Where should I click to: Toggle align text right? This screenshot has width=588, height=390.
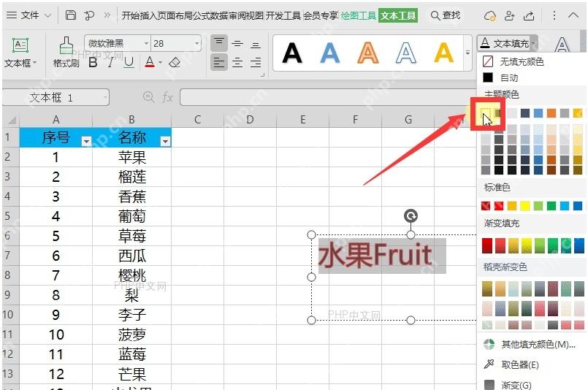click(x=256, y=62)
